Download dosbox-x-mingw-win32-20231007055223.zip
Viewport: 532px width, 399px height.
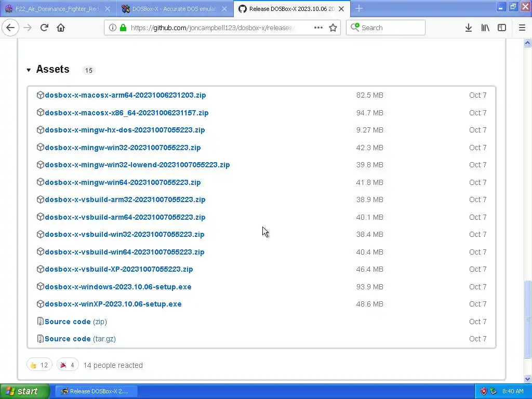(x=123, y=148)
